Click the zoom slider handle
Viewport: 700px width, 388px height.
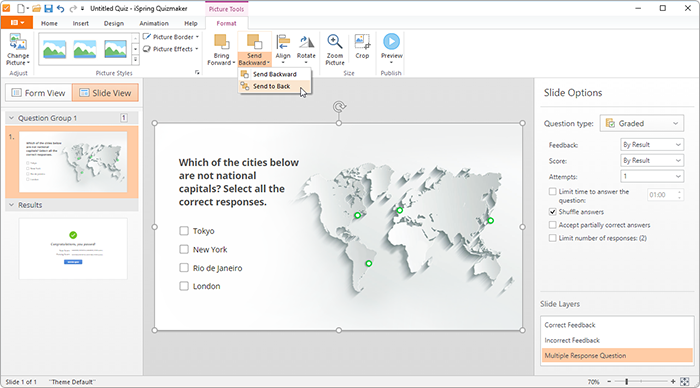pos(627,382)
